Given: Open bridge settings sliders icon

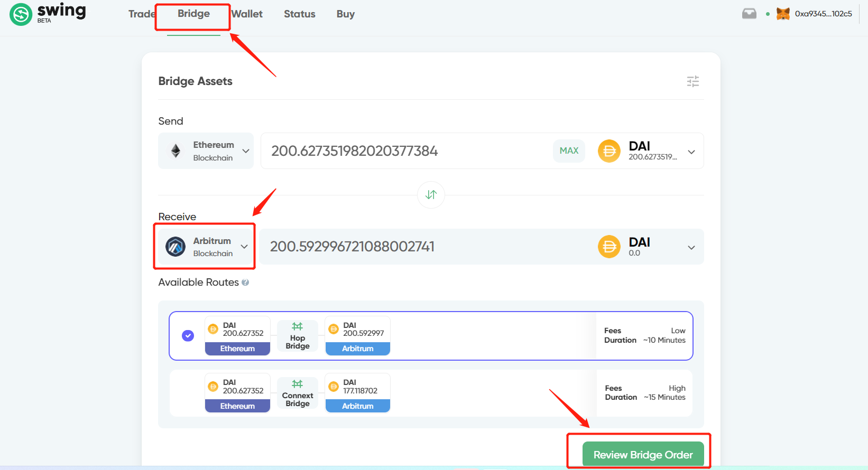Looking at the screenshot, I should (692, 81).
